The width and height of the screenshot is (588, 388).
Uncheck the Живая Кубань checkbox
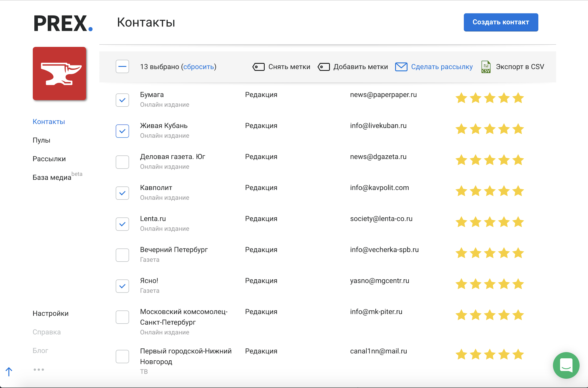click(x=122, y=131)
